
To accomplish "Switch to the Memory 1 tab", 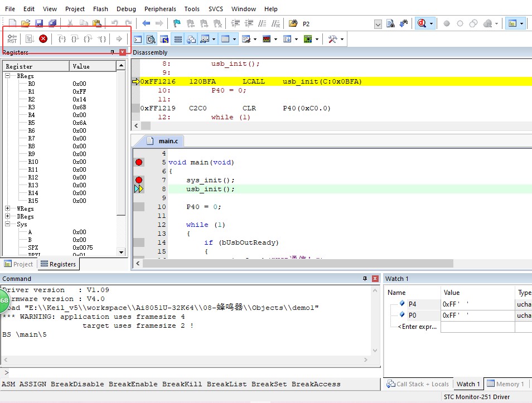I will [x=506, y=383].
